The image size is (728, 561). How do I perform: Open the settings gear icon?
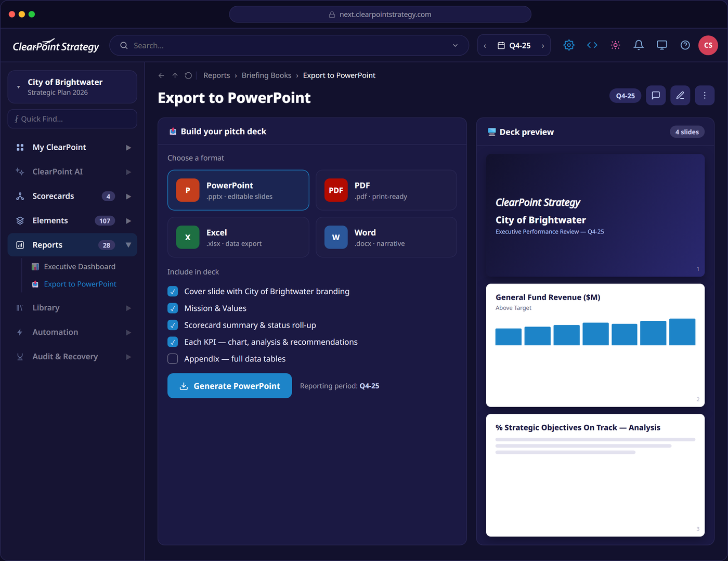click(x=569, y=45)
